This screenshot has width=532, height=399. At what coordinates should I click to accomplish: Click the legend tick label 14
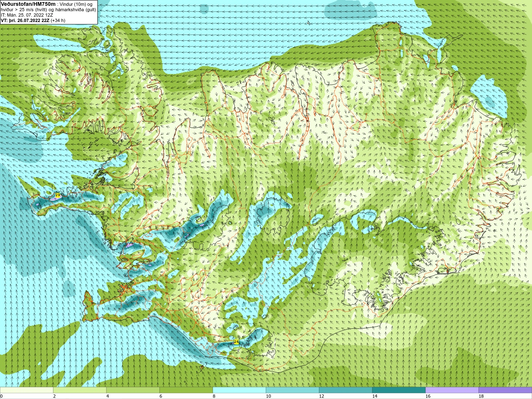375,396
